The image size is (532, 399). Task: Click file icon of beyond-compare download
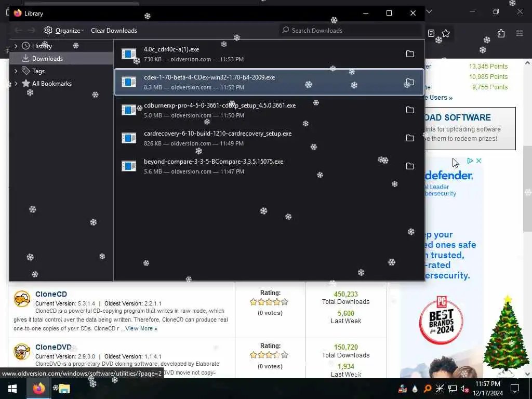129,166
